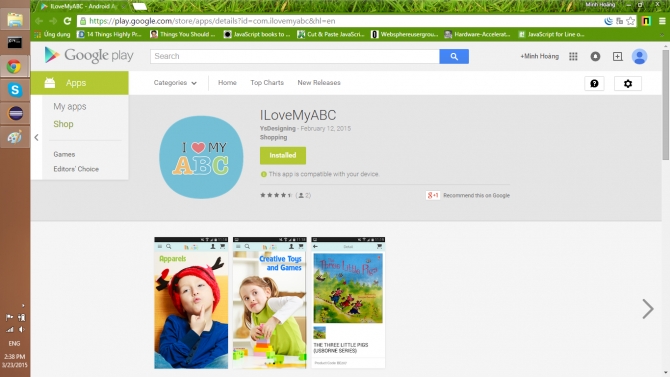Expand the Categories dropdown
Image resolution: width=670 pixels, height=377 pixels.
click(175, 83)
